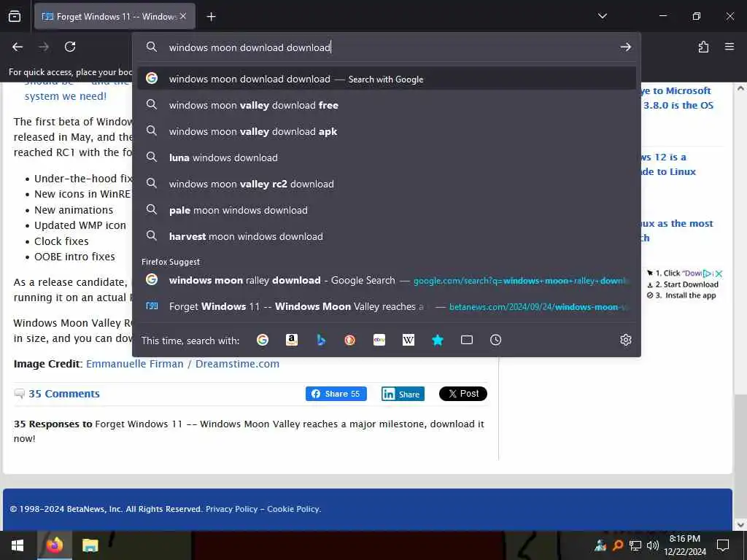
Task: Click the LinkedIn Share button
Action: click(403, 394)
